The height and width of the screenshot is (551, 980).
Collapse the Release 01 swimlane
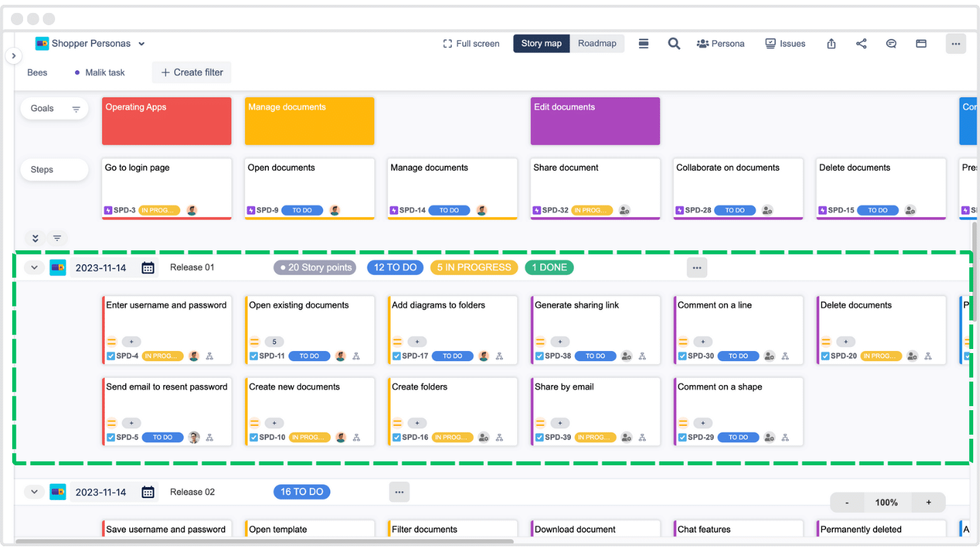(x=35, y=267)
